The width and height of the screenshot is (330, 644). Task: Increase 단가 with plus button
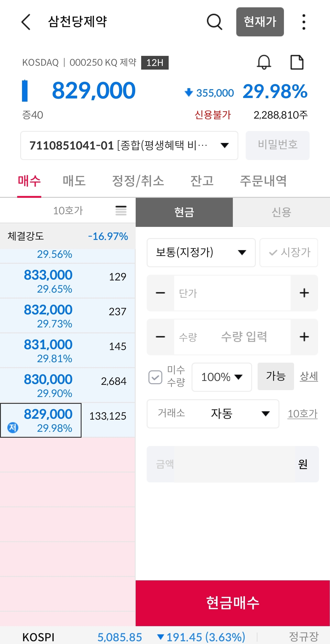pyautogui.click(x=304, y=293)
